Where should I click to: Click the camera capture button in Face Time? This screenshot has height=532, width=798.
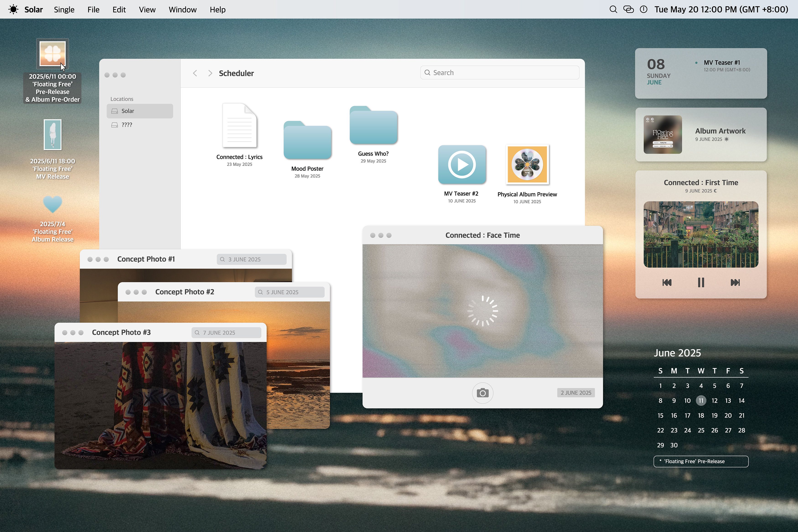tap(482, 393)
